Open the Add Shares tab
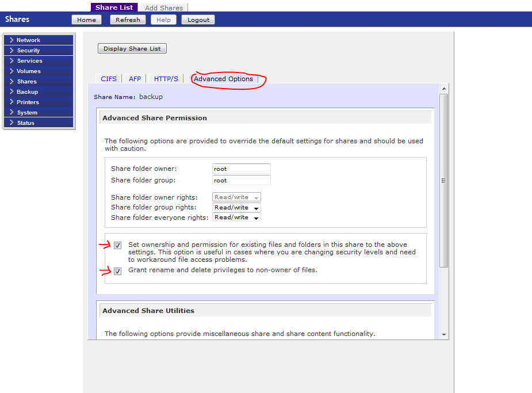532x393 pixels. [164, 8]
